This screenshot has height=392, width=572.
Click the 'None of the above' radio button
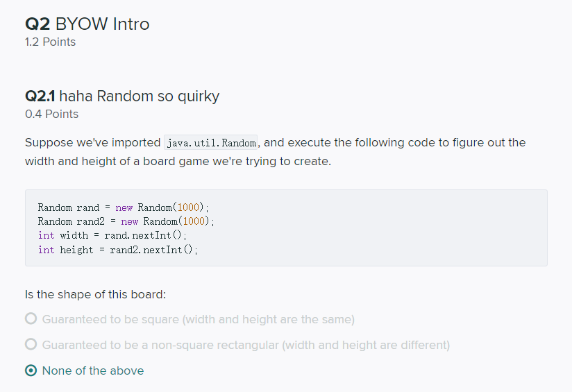coord(31,370)
